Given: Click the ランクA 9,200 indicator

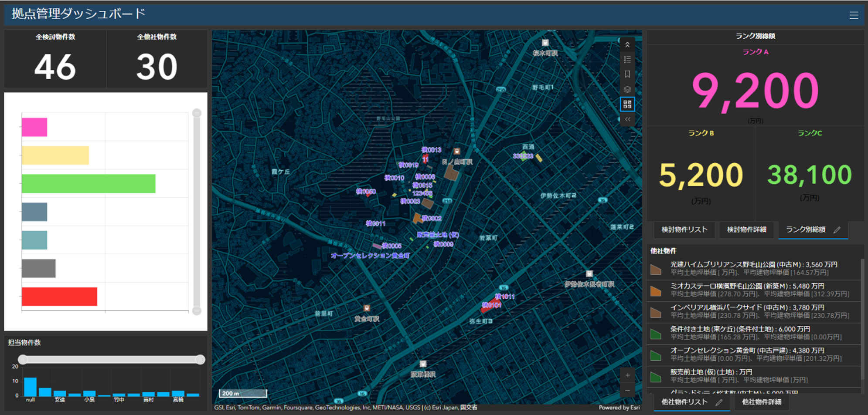Looking at the screenshot, I should point(755,86).
